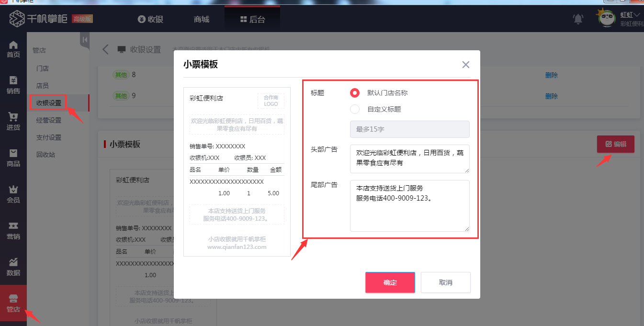
Task: Open the 进货 section icon
Action: (13, 120)
